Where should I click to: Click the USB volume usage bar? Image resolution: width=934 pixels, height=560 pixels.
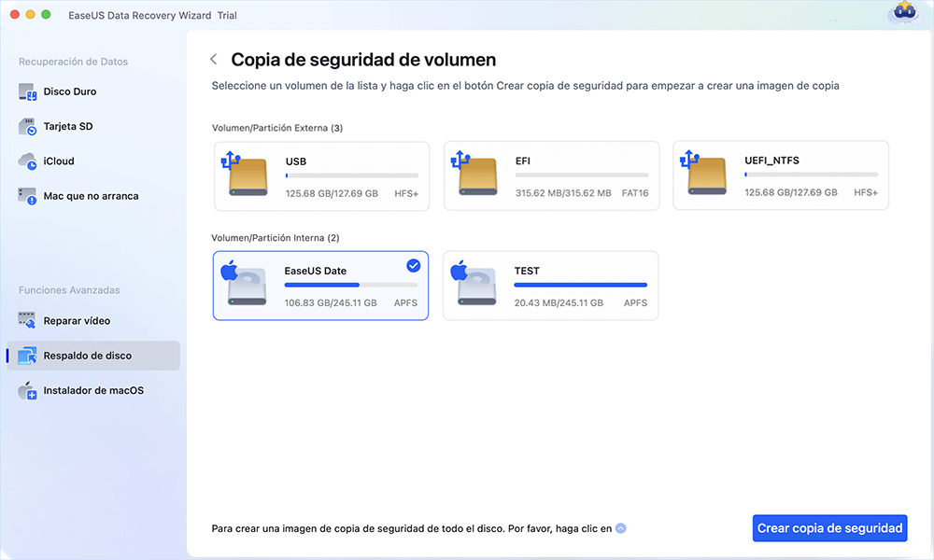pyautogui.click(x=352, y=175)
